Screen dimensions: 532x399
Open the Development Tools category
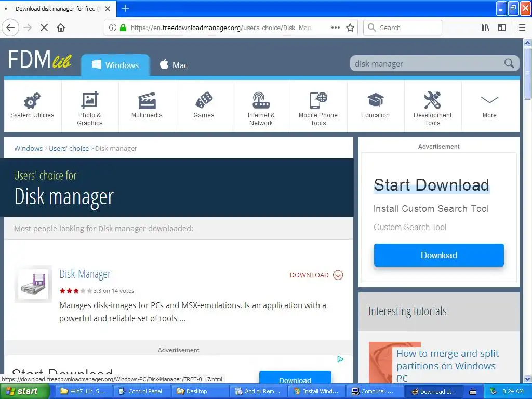433,106
